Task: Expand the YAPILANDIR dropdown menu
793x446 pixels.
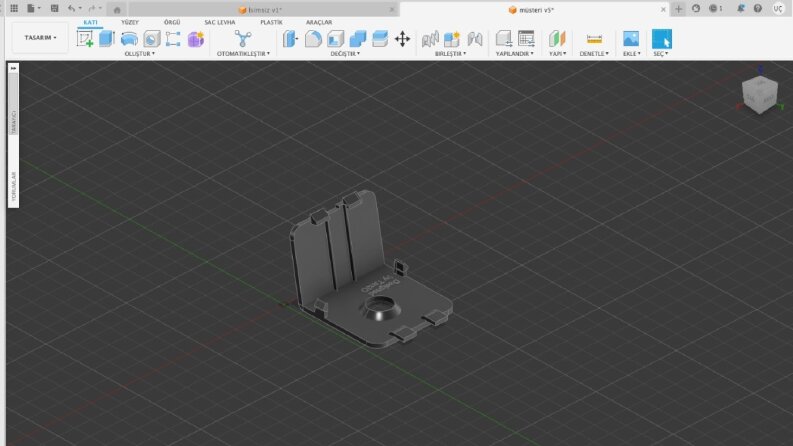Action: (514, 54)
